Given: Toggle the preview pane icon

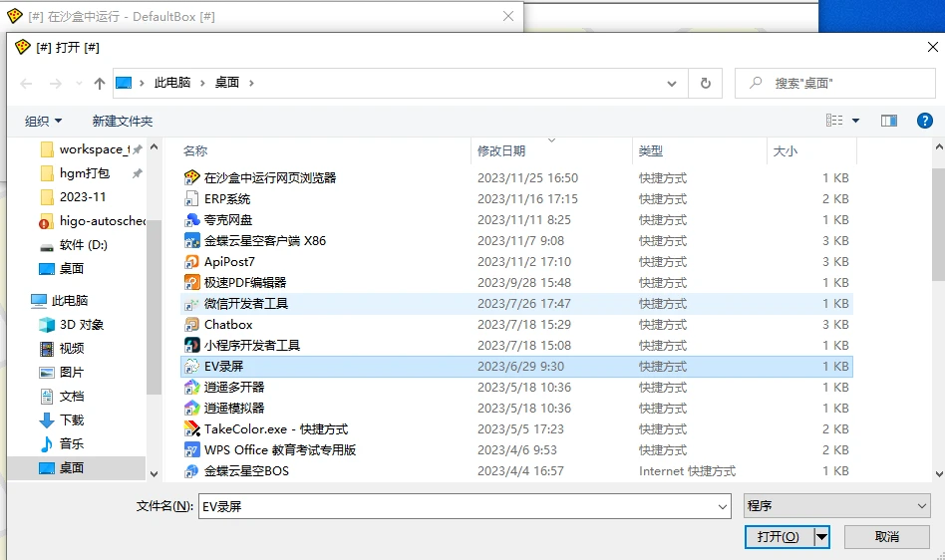Looking at the screenshot, I should click(x=889, y=121).
